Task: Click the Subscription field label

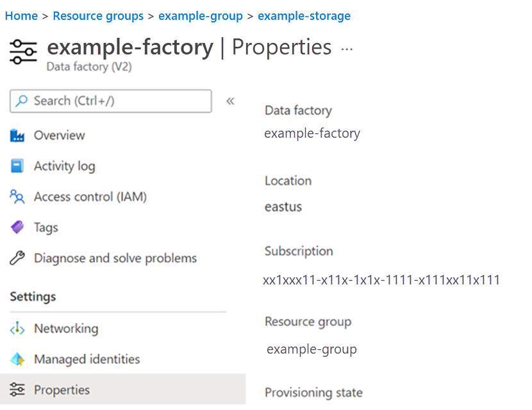Action: tap(299, 252)
